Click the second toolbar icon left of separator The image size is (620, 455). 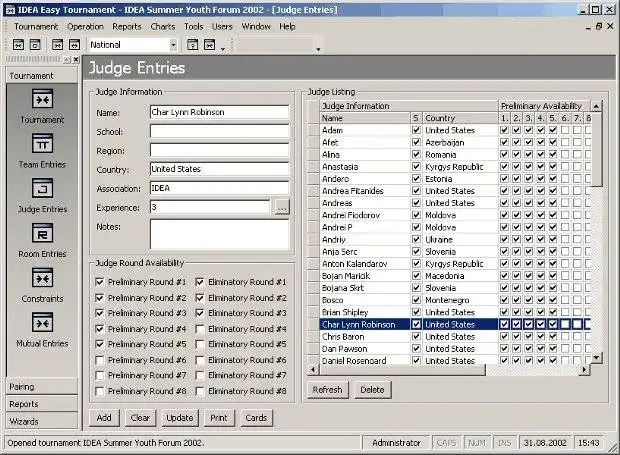pyautogui.click(x=35, y=45)
